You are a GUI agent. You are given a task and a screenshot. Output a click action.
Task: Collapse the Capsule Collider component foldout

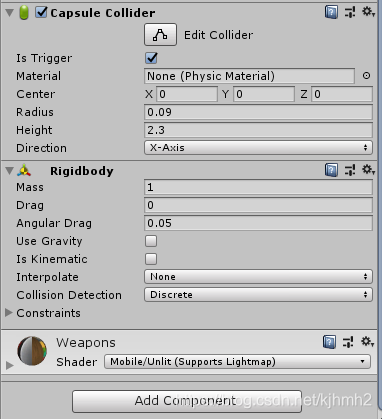10,13
